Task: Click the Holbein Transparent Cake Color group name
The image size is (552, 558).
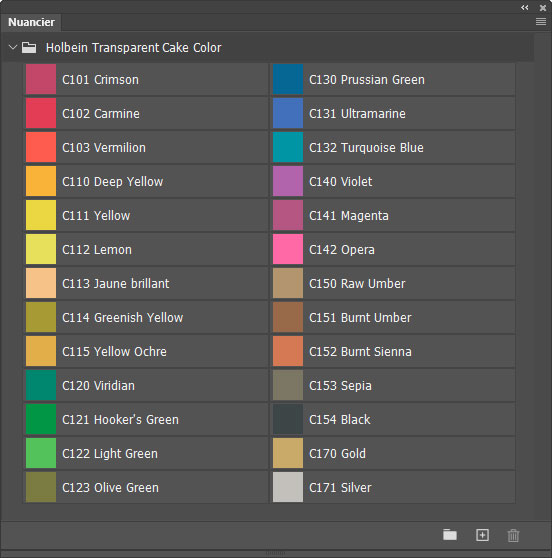Action: pos(133,48)
